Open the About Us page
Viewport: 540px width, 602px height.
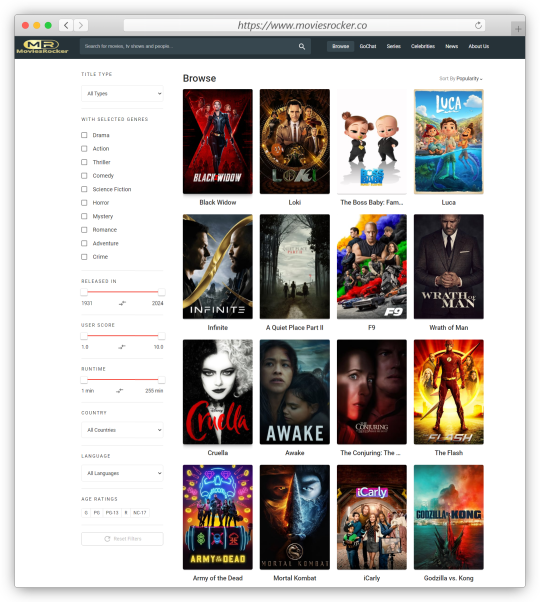479,46
